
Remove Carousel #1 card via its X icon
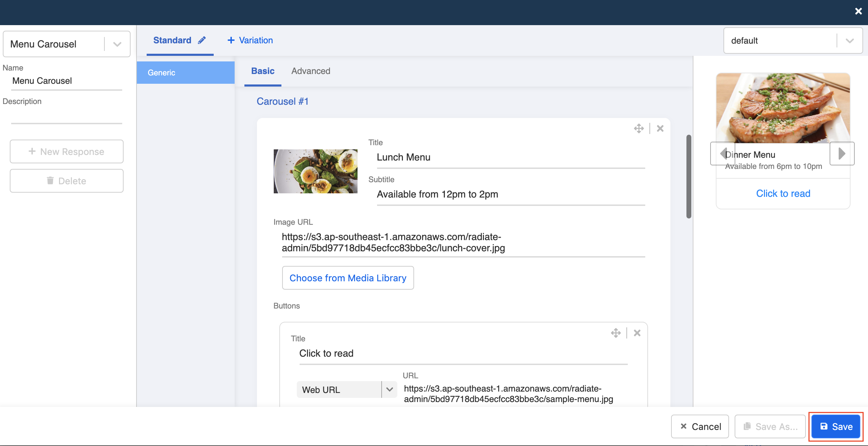pyautogui.click(x=660, y=128)
